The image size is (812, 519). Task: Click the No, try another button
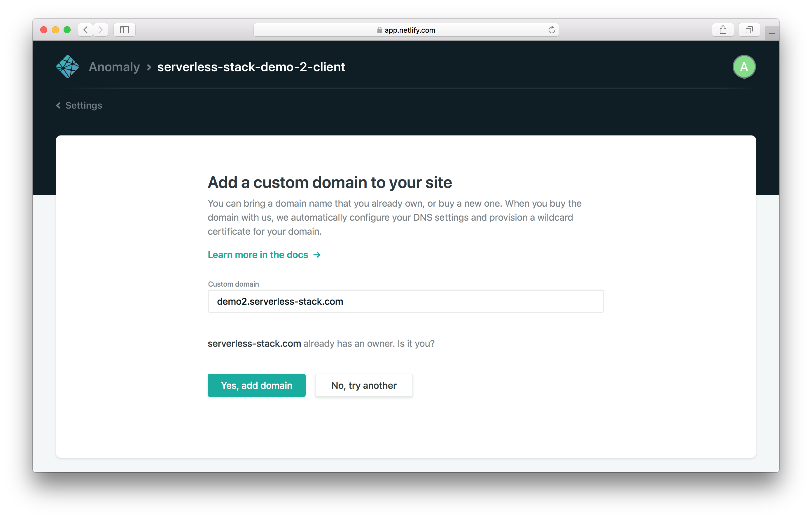(363, 385)
